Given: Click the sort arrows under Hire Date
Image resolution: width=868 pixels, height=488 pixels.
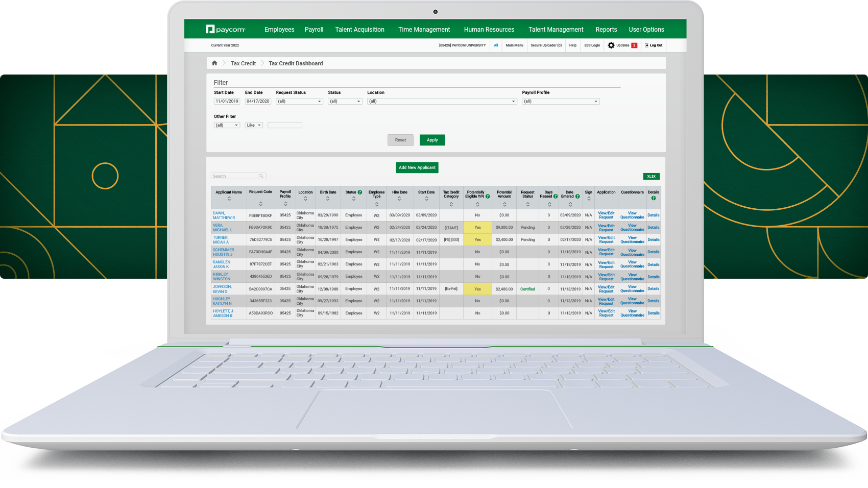Looking at the screenshot, I should pos(399,199).
